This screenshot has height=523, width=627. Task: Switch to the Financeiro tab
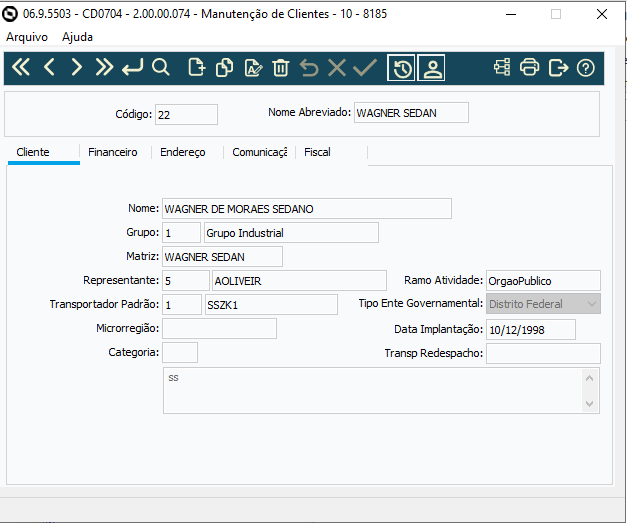[115, 152]
